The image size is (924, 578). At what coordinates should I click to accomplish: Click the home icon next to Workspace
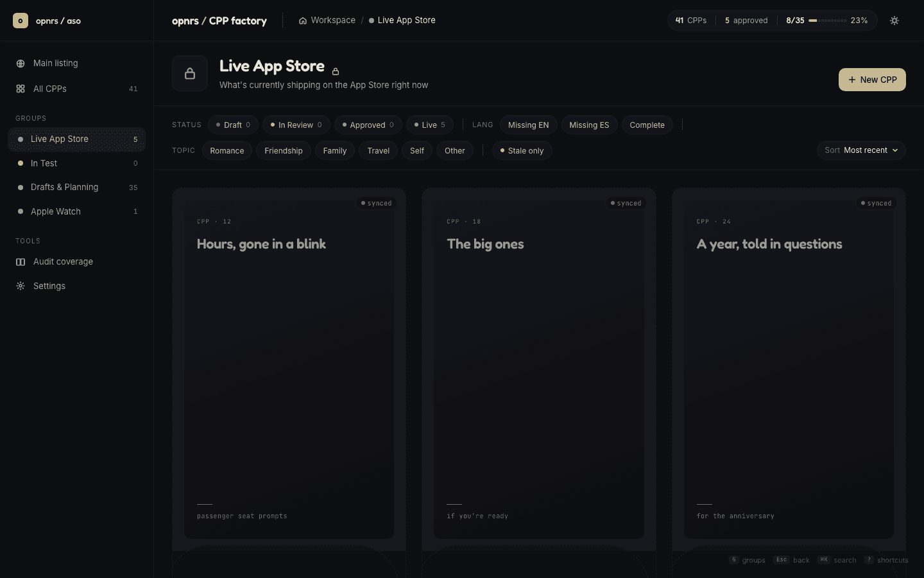pos(303,21)
